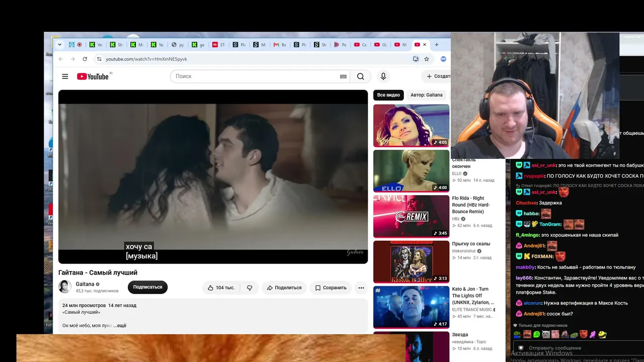This screenshot has width=644, height=362.
Task: Click the Подписаться subscribe button
Action: pyautogui.click(x=147, y=287)
